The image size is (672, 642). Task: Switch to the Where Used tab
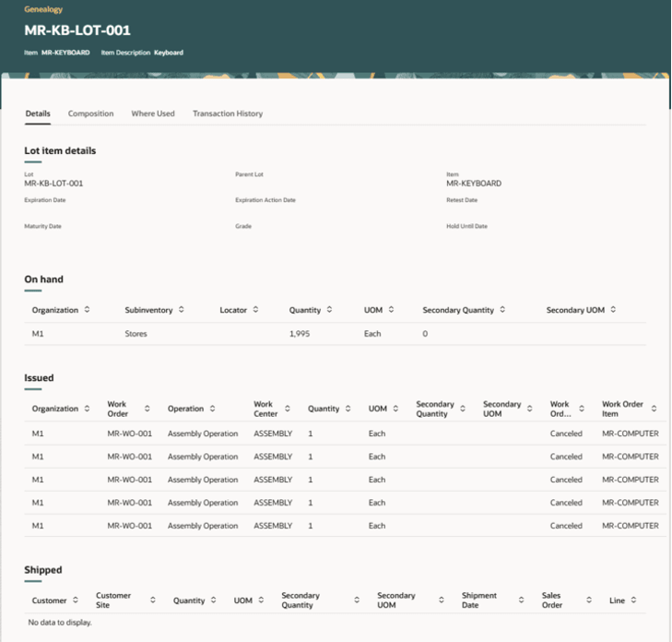coord(153,113)
